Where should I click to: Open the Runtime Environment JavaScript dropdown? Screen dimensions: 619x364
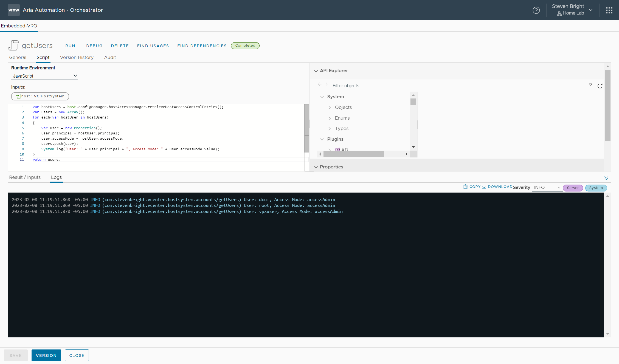[x=44, y=76]
